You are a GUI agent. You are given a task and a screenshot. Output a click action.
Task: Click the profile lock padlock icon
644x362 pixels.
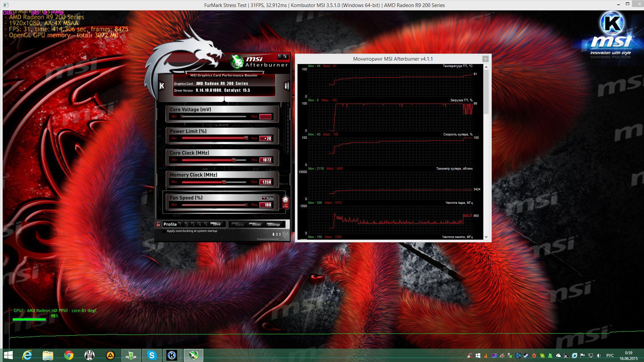[158, 224]
